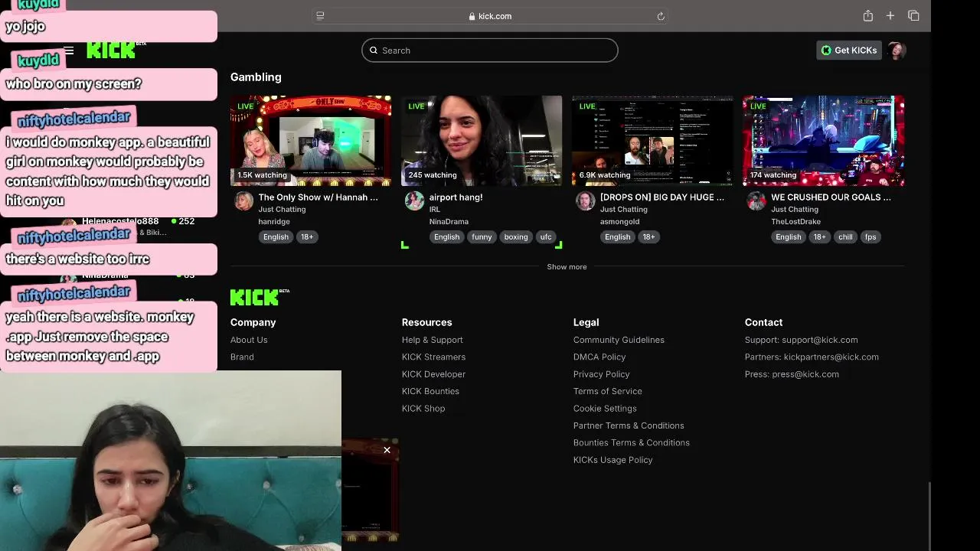Click 18+ tag under asmongold stream
980x551 pixels.
[x=648, y=237]
